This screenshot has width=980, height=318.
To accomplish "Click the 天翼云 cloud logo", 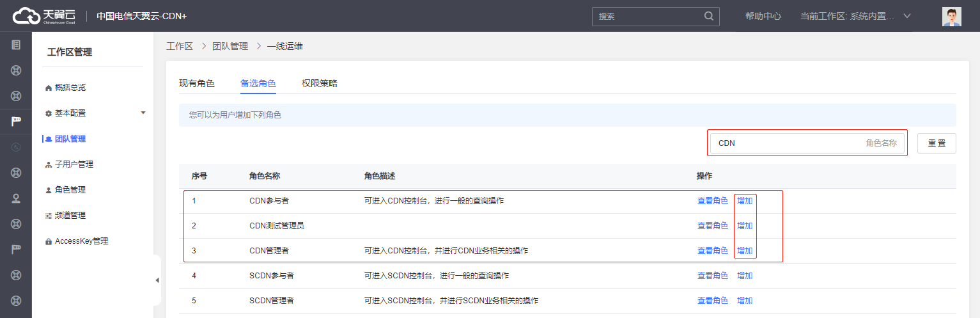I will 43,16.
